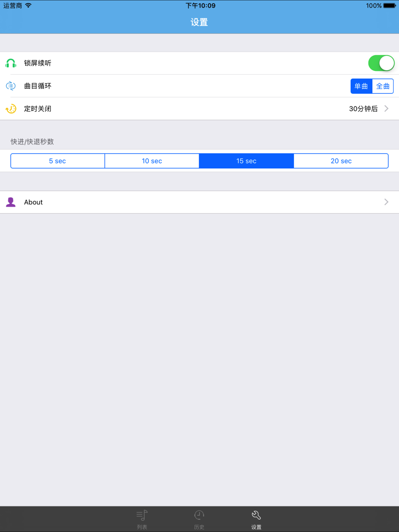Open the history clock icon tab
The height and width of the screenshot is (532, 399).
click(199, 515)
